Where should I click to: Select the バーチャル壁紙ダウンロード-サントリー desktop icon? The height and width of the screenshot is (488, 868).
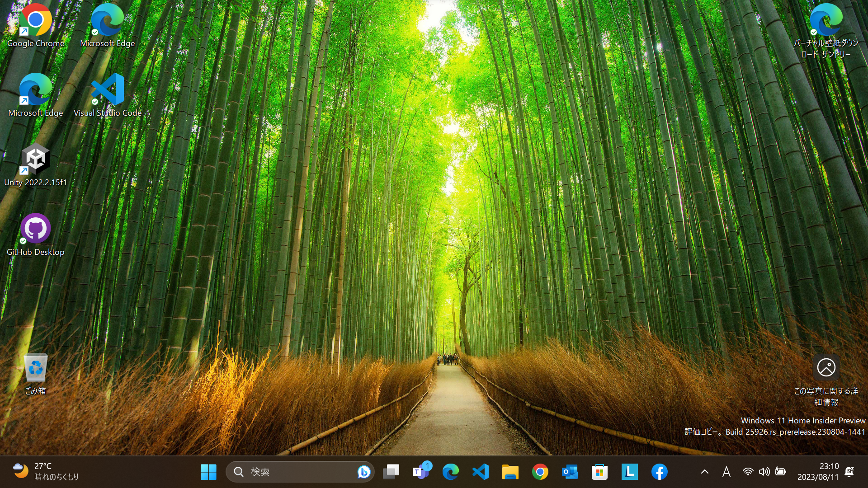(826, 31)
